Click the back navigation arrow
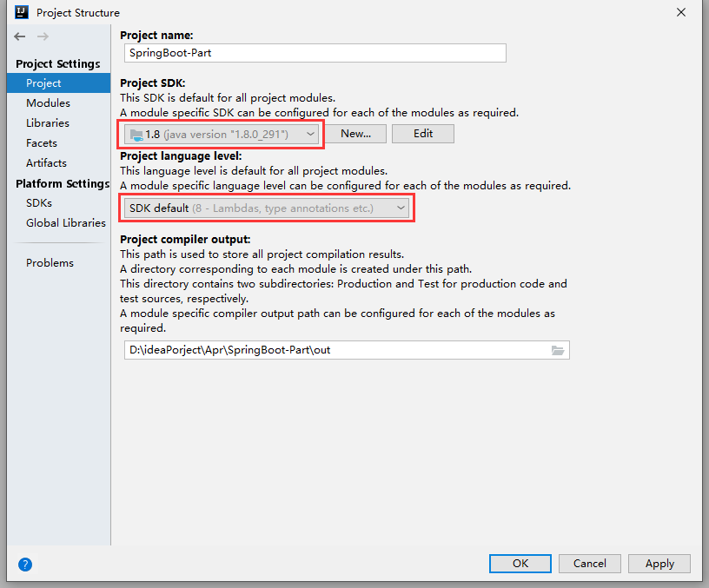 point(19,36)
